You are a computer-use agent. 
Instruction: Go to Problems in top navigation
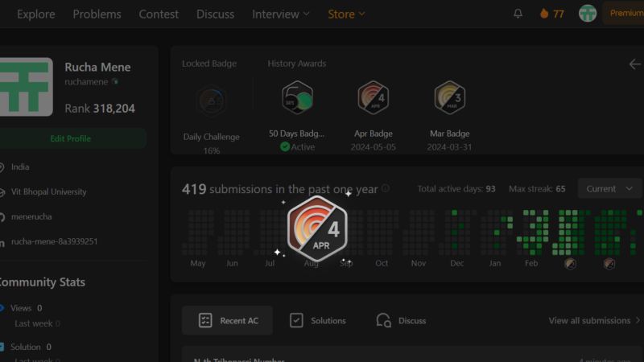pos(97,14)
